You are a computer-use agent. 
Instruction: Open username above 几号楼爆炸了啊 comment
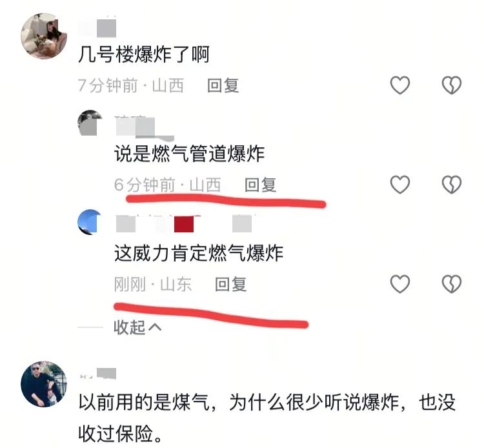97,28
